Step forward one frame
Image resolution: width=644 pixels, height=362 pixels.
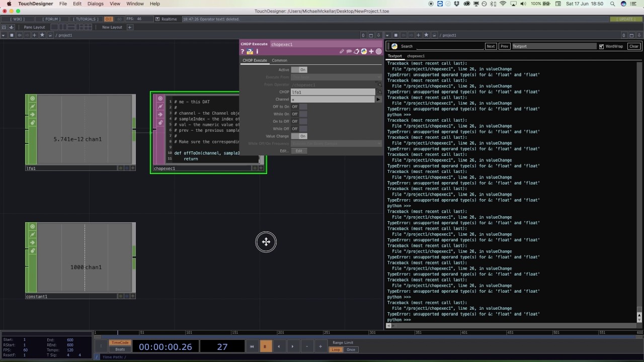click(292, 346)
